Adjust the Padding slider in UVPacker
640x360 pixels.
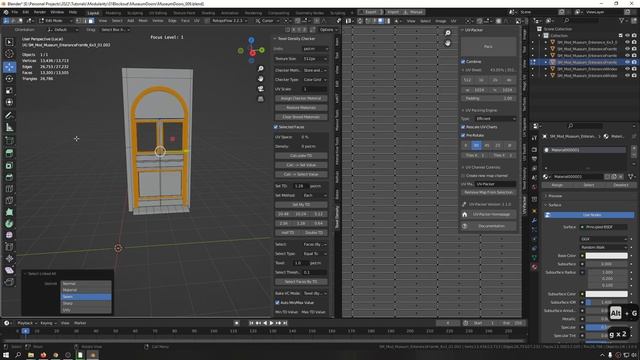(489, 98)
